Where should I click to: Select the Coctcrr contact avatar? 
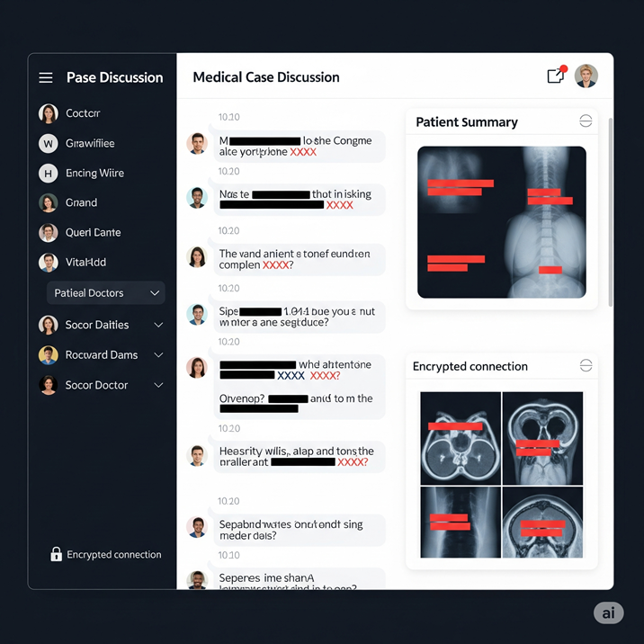tap(49, 113)
